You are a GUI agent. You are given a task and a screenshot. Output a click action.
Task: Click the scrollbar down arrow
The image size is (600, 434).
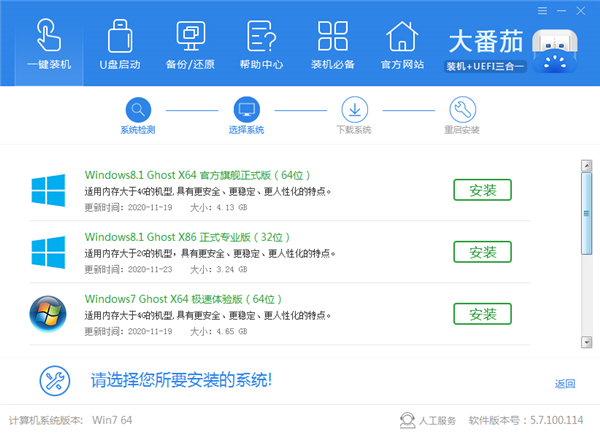pos(586,342)
